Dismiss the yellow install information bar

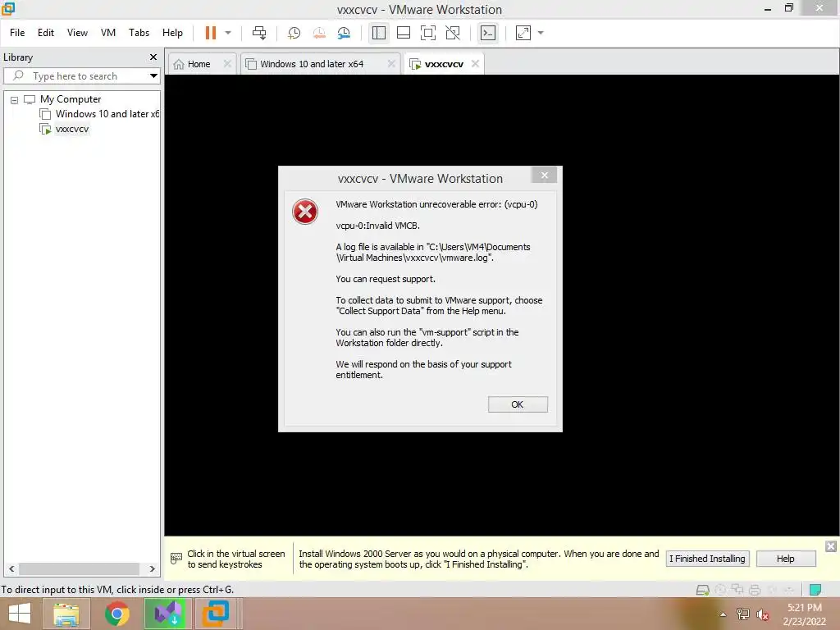(831, 546)
